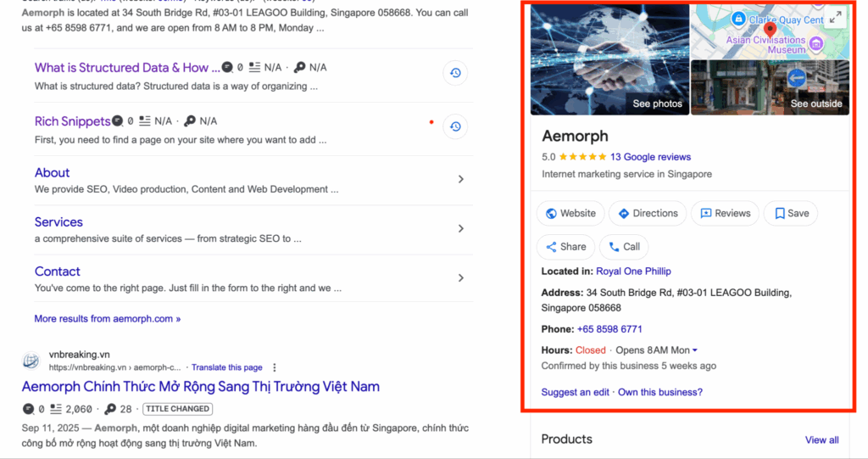Click vnbreaking.vn globe favicon
Viewport: 868px width, 459px height.
click(x=31, y=361)
